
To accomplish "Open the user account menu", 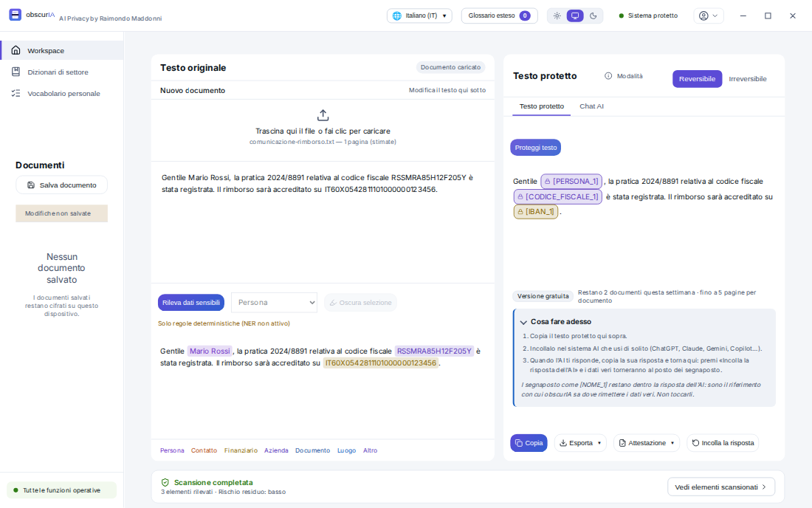I will point(709,16).
